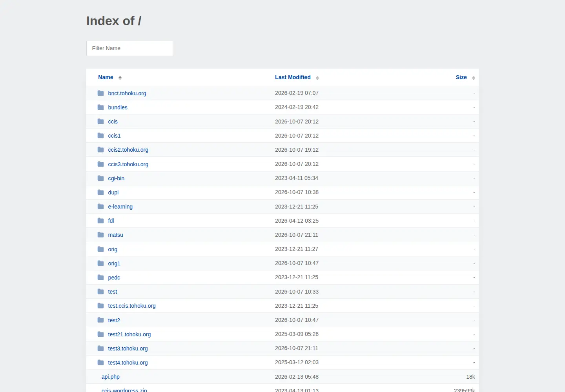Click the date 2025-03-12 02:03

297,362
